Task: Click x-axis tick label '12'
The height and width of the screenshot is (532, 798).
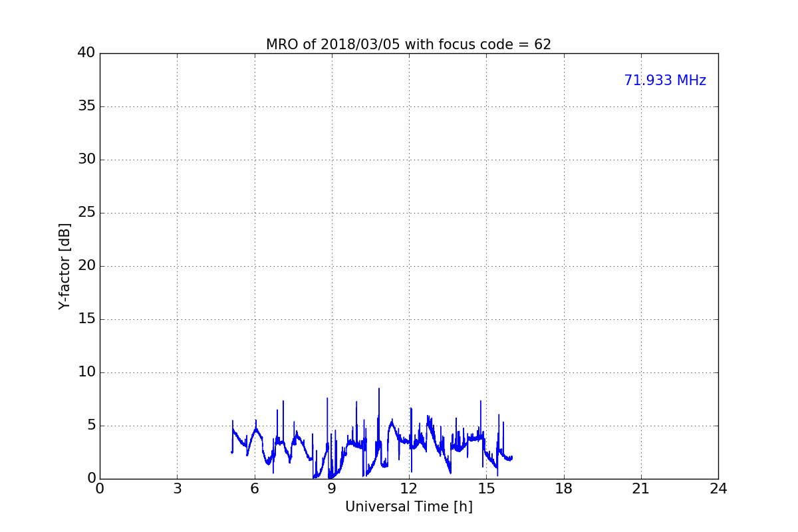Action: coord(409,489)
